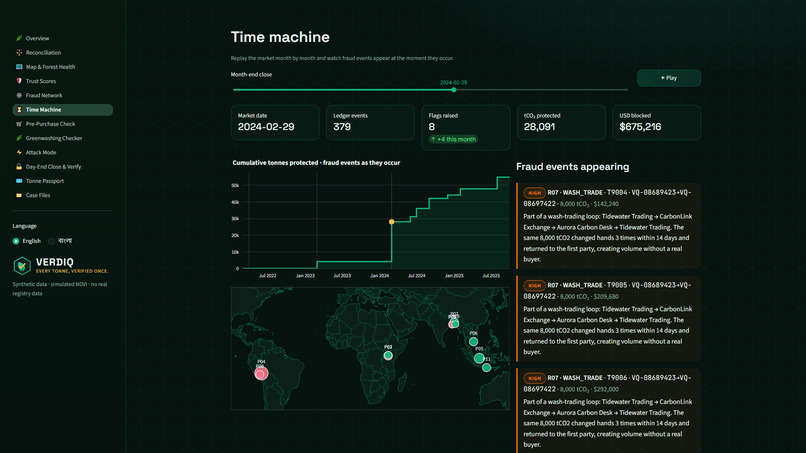
Task: Click the P05 map marker
Action: point(479,358)
